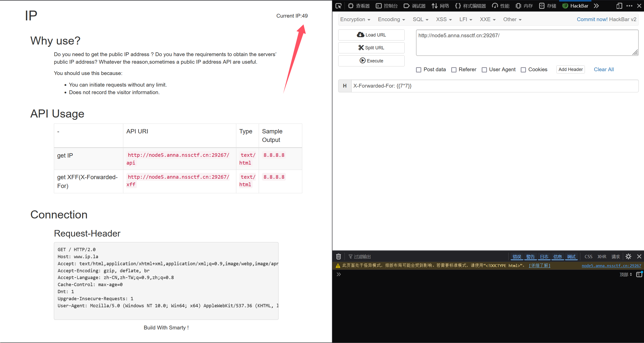Click the Load URL button
This screenshot has height=343, width=644.
click(371, 35)
